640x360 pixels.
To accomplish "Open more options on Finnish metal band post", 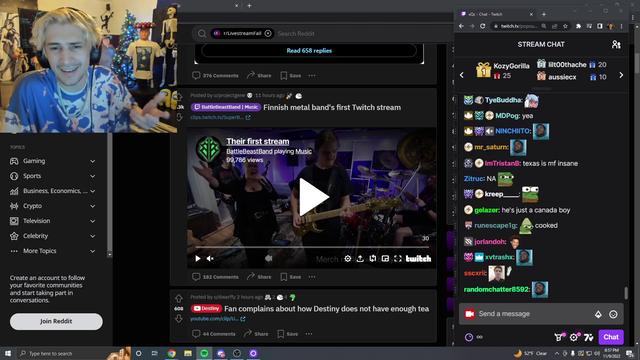I will (x=312, y=277).
